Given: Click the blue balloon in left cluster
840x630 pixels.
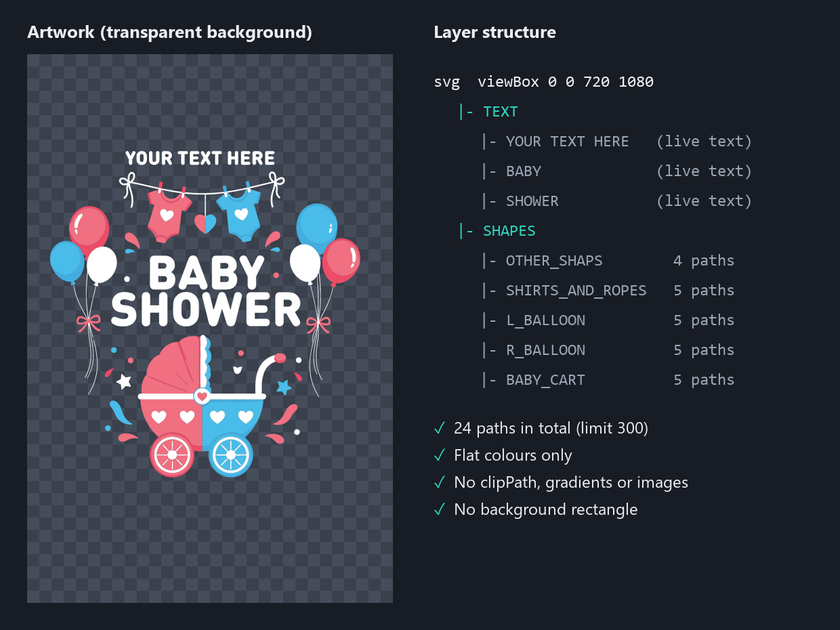Looking at the screenshot, I should pos(67,261).
